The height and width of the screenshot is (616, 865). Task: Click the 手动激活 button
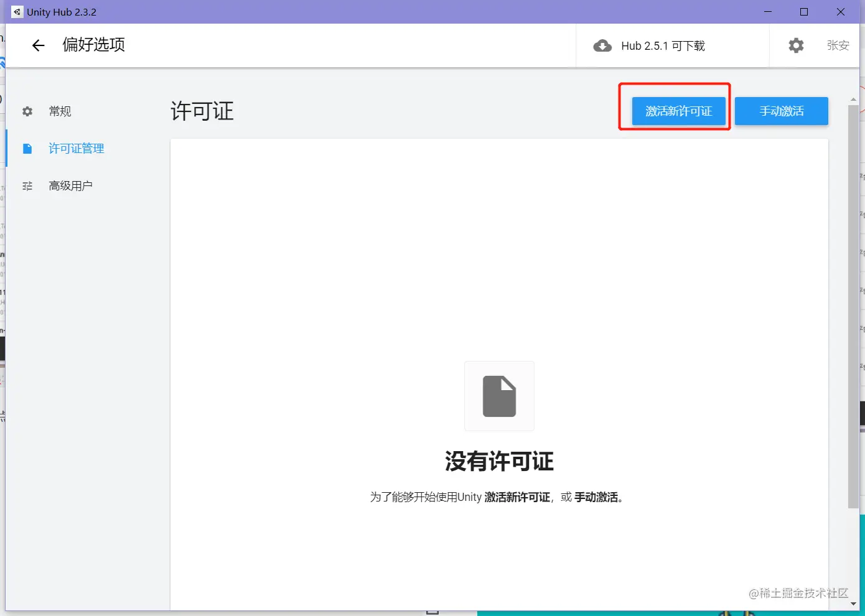coord(781,111)
